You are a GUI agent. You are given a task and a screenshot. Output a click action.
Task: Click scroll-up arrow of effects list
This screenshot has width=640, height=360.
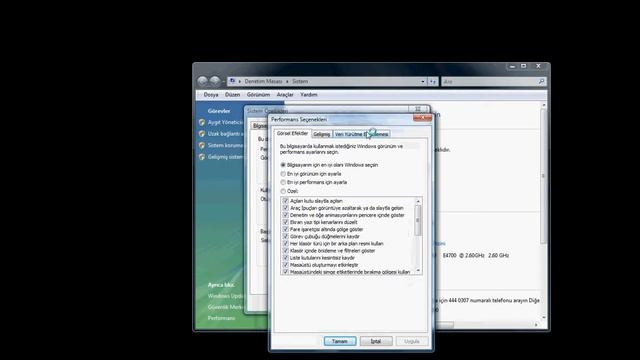pos(418,202)
